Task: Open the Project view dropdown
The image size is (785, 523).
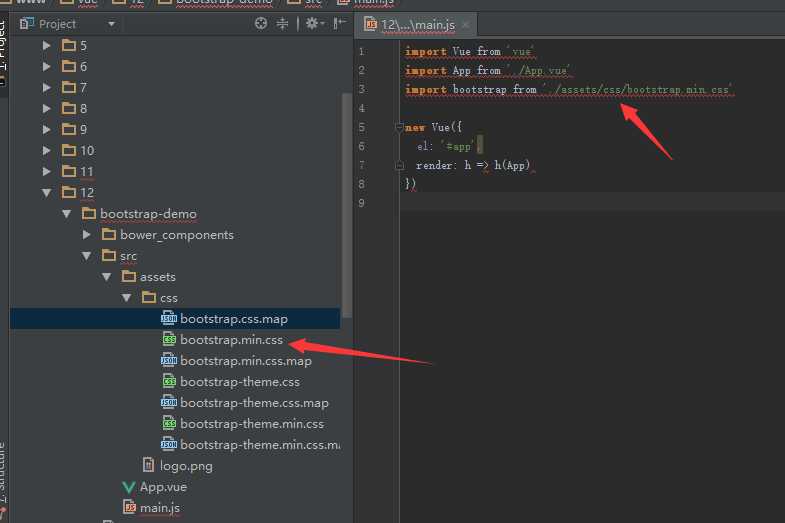Action: [111, 24]
